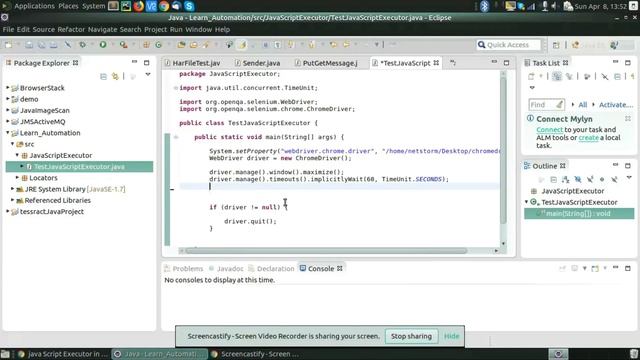
Task: Toggle Hide Non-Public Members in Outline
Action: click(x=602, y=179)
